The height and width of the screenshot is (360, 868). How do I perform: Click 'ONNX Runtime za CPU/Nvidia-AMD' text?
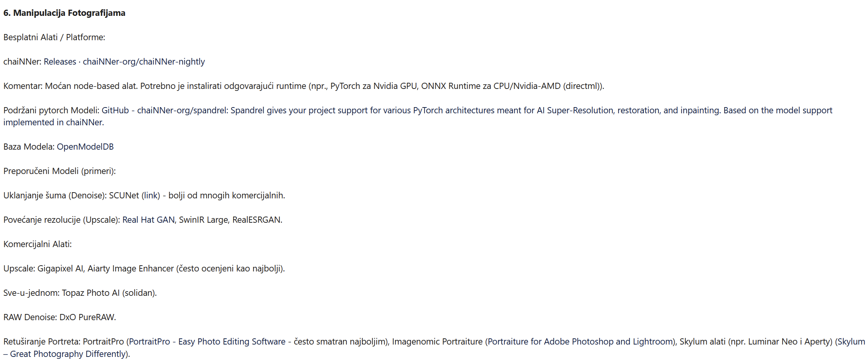click(491, 86)
